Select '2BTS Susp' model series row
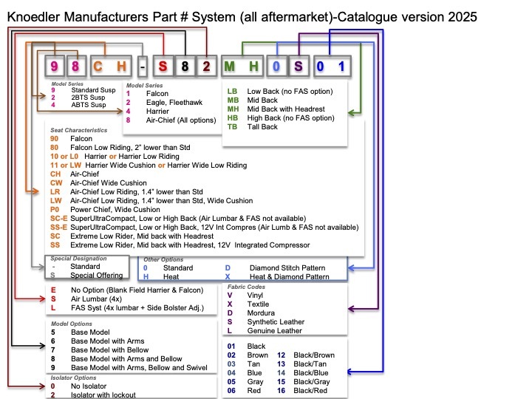This screenshot has height=399, width=532. click(x=78, y=98)
